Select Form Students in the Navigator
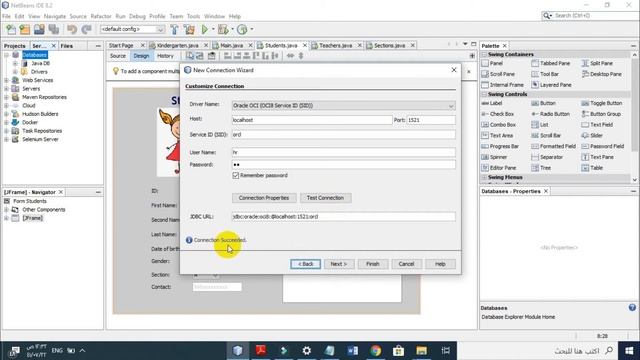The height and width of the screenshot is (360, 640). point(30,201)
